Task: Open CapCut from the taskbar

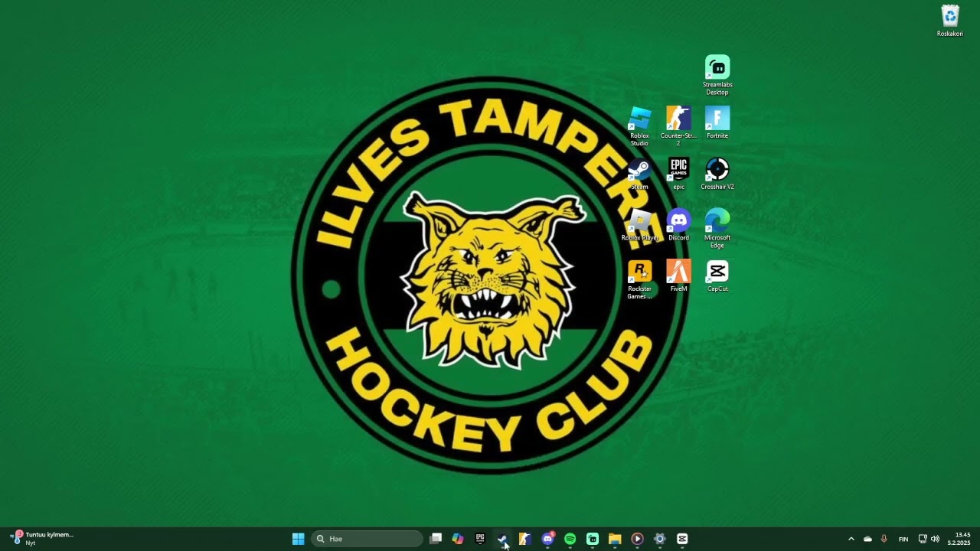Action: point(682,539)
